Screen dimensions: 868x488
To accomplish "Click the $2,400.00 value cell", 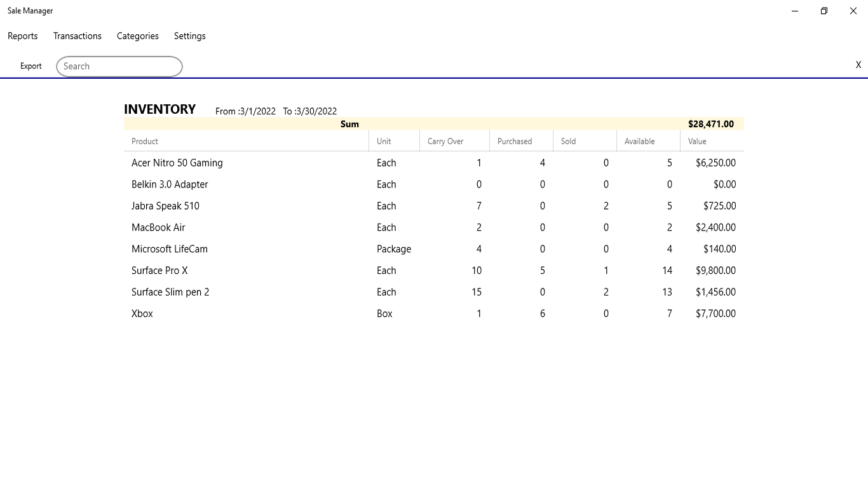I will pos(716,227).
